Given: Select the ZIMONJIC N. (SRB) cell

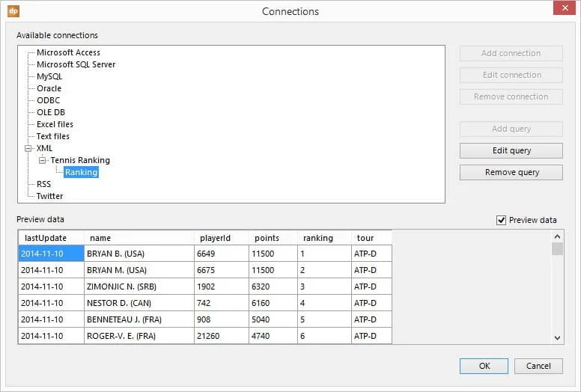Looking at the screenshot, I should pos(139,287).
